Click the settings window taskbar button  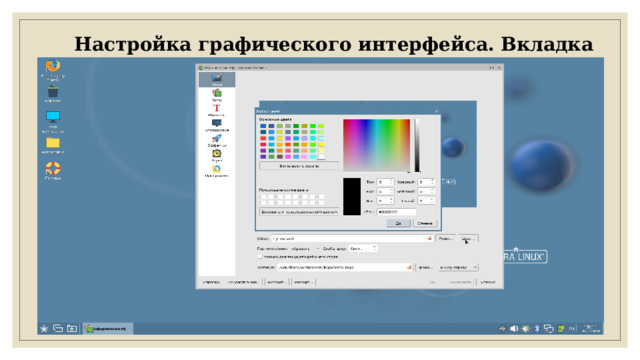click(108, 328)
